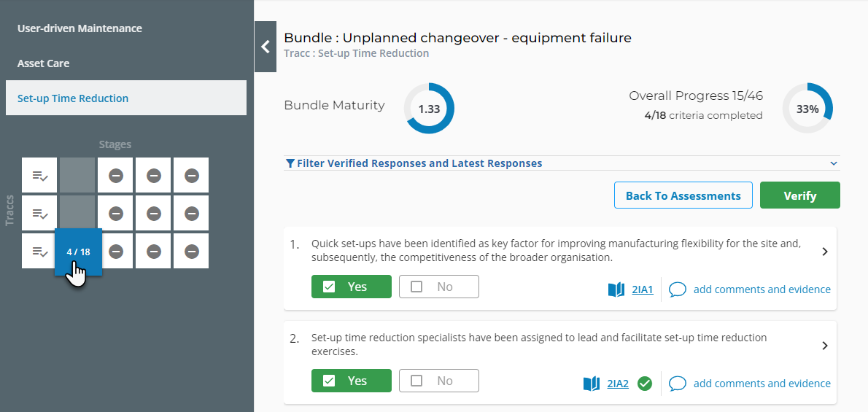Select No for question 2
Screen dimensions: 868x412
[438, 381]
